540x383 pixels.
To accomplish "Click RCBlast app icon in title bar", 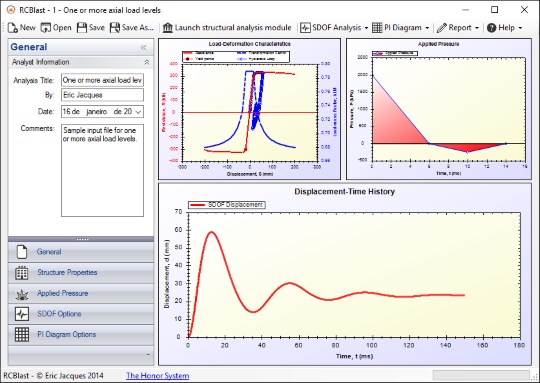I will [x=11, y=10].
